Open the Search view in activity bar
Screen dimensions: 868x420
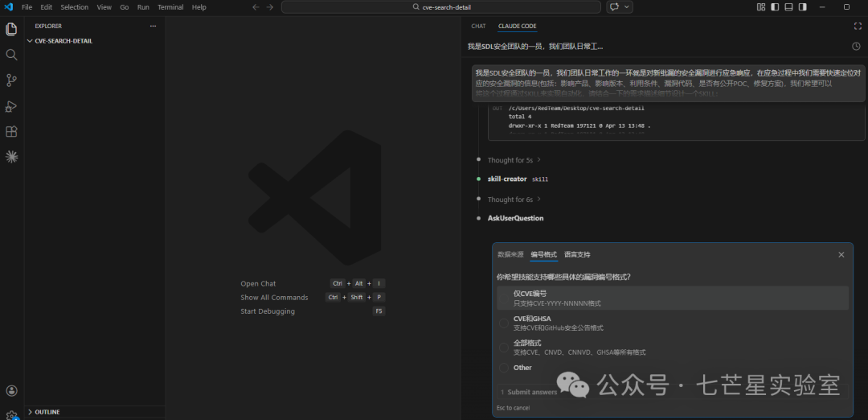pyautogui.click(x=11, y=54)
